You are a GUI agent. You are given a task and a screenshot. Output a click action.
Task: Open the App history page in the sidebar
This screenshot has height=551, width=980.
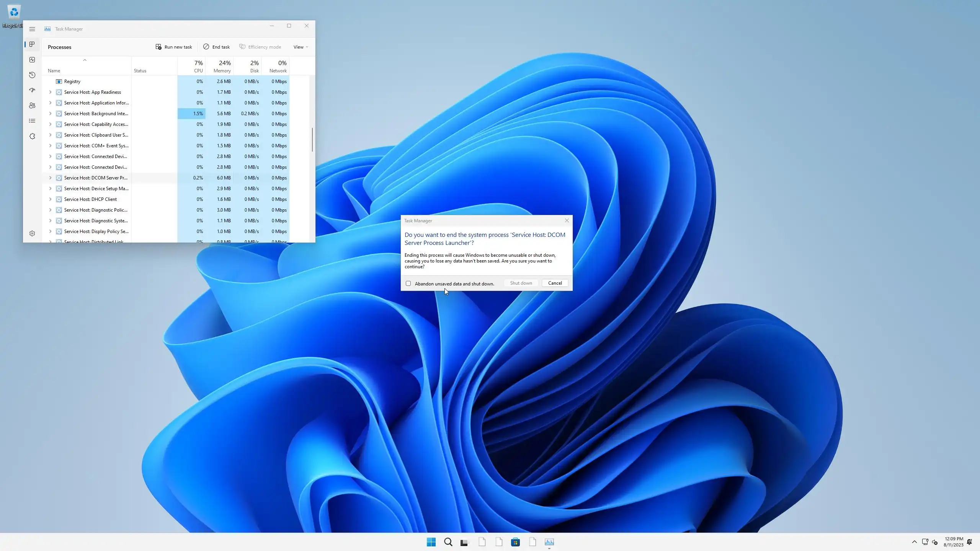pyautogui.click(x=32, y=75)
